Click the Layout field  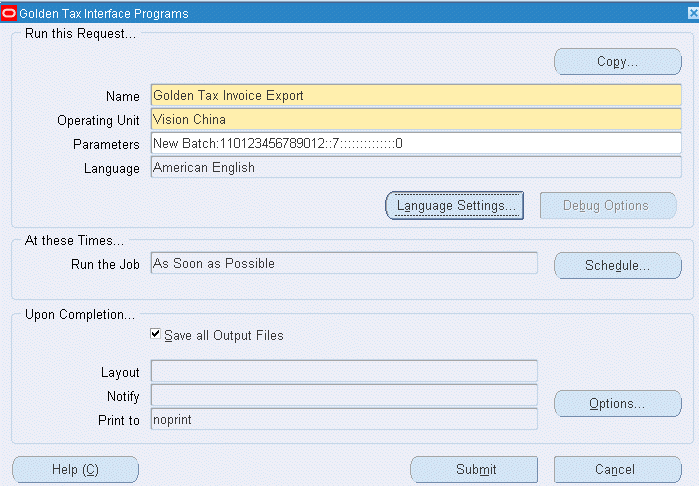pyautogui.click(x=344, y=371)
